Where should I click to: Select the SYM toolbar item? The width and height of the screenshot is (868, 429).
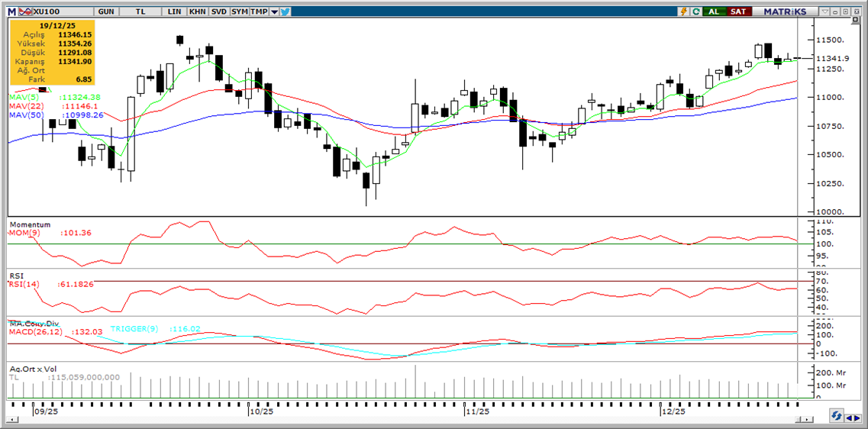[239, 11]
